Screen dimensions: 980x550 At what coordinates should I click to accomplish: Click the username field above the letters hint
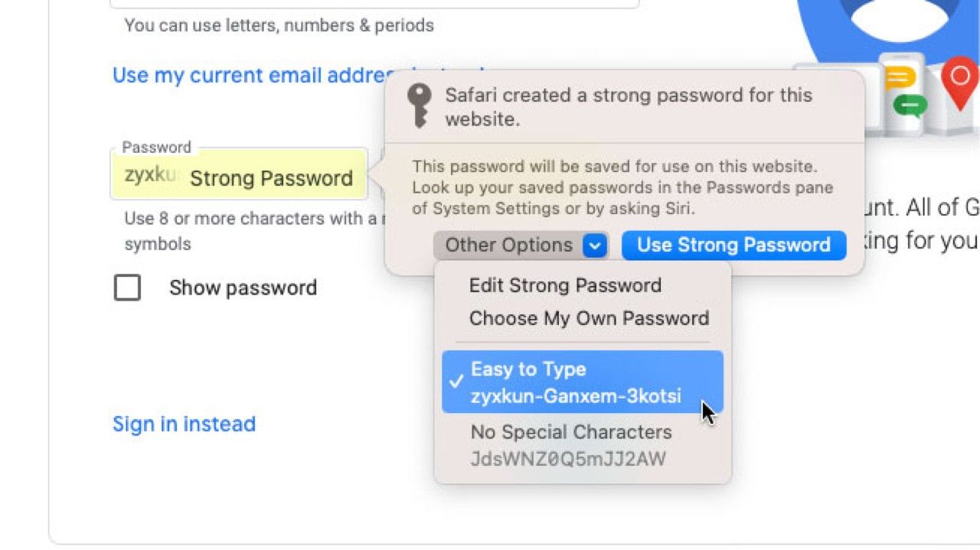pyautogui.click(x=374, y=4)
